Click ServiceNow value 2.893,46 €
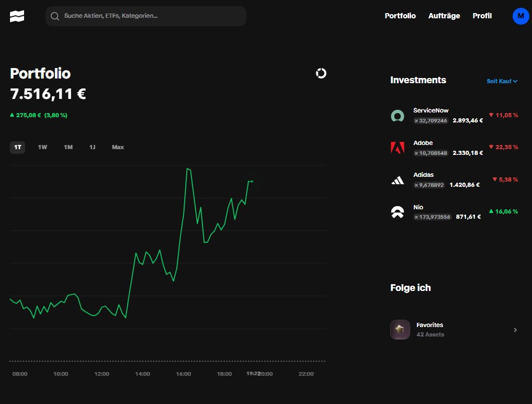This screenshot has width=532, height=404. [468, 120]
